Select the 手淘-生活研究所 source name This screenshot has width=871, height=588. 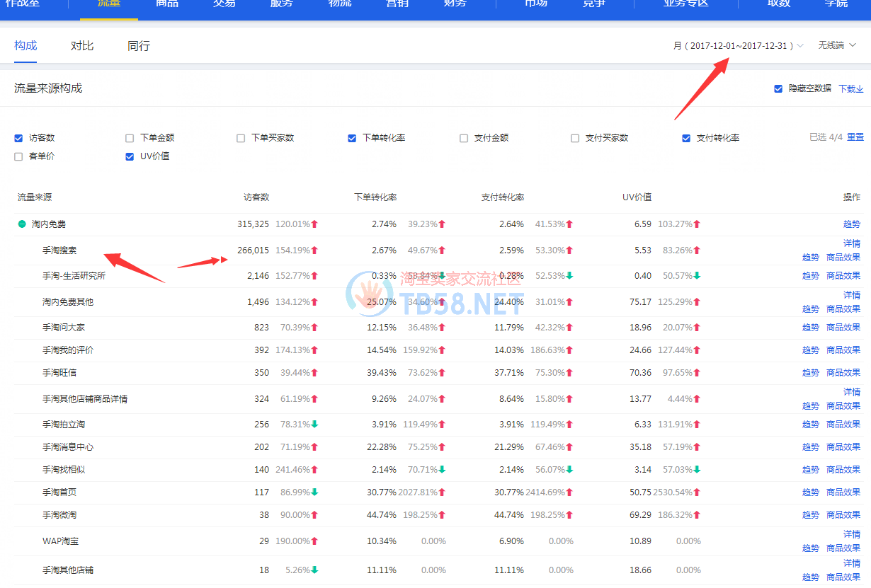(74, 276)
